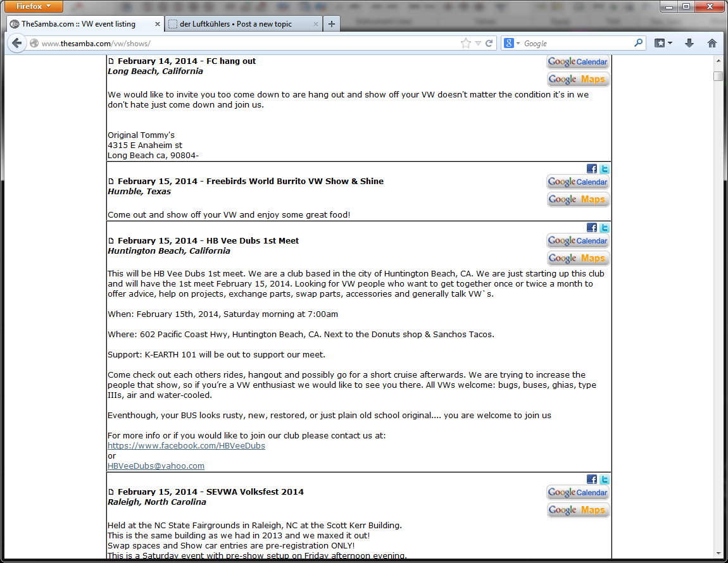Click the HBVeeDubs@yahoo.com email link
Viewport: 728px width, 563px height.
click(156, 466)
